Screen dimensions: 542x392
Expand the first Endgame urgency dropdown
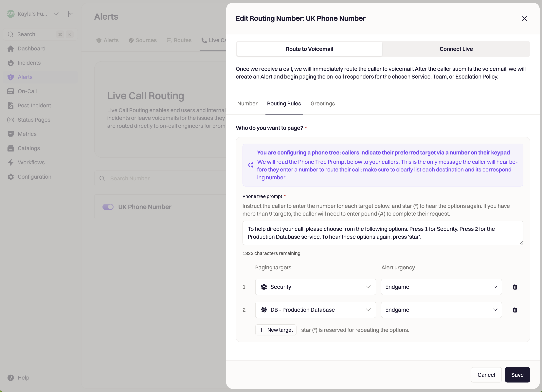pyautogui.click(x=441, y=287)
